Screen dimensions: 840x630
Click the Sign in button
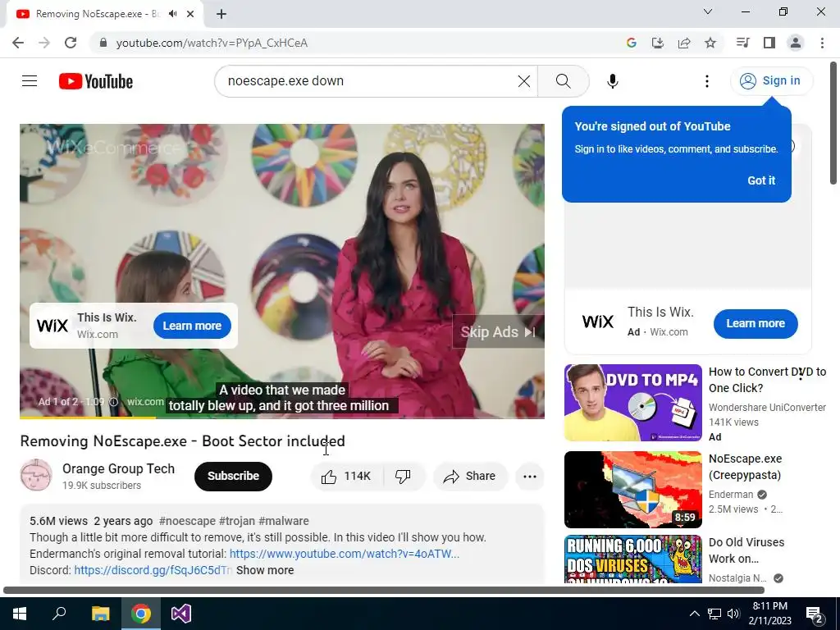pyautogui.click(x=771, y=81)
